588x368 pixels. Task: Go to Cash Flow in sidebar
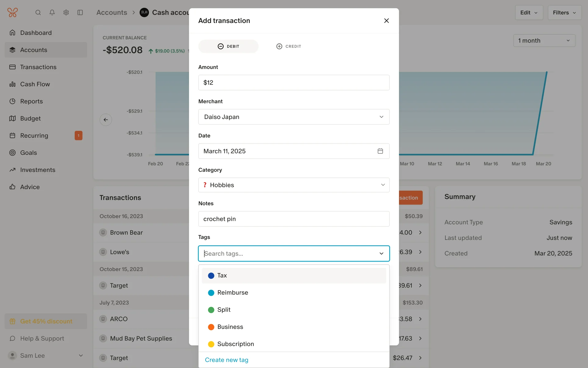click(x=35, y=84)
